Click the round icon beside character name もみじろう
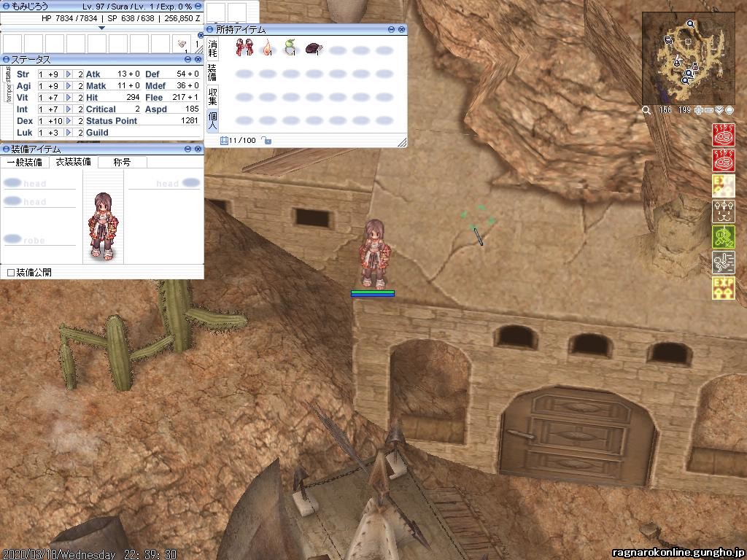 tap(6, 6)
